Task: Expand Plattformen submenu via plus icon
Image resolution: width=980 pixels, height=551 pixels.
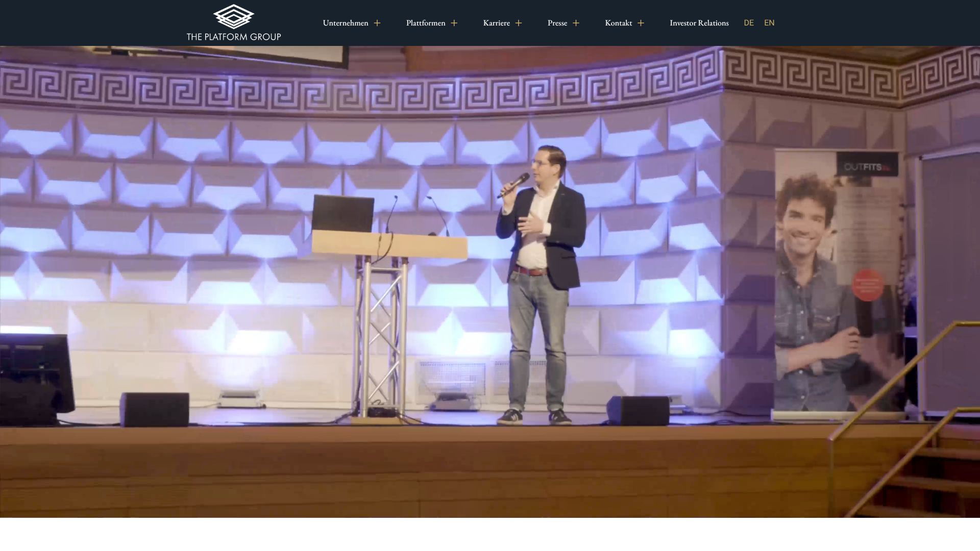Action: (454, 23)
